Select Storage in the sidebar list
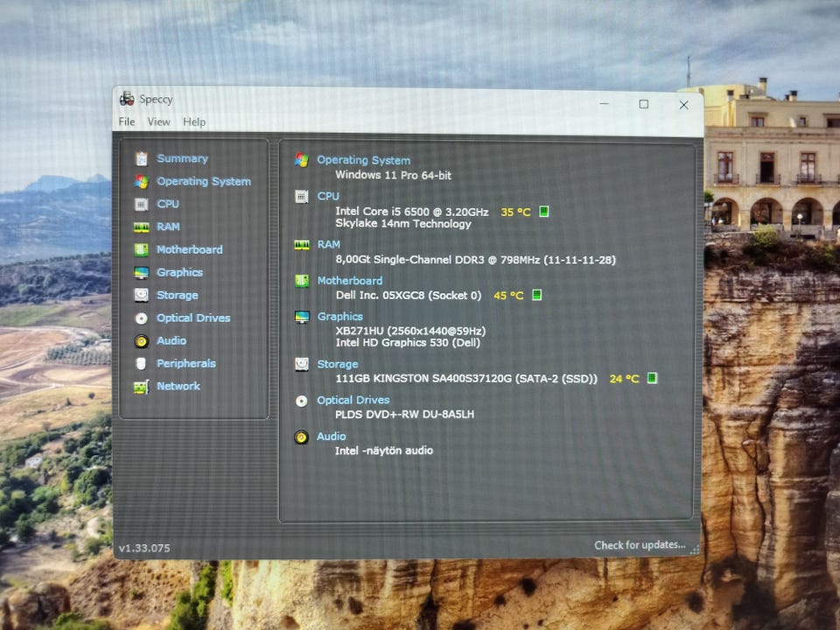 click(178, 295)
